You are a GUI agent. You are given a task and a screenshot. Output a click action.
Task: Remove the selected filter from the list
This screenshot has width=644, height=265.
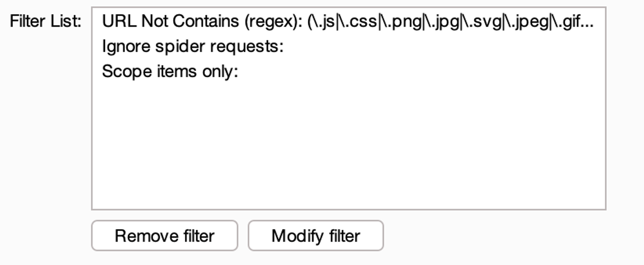click(x=164, y=235)
